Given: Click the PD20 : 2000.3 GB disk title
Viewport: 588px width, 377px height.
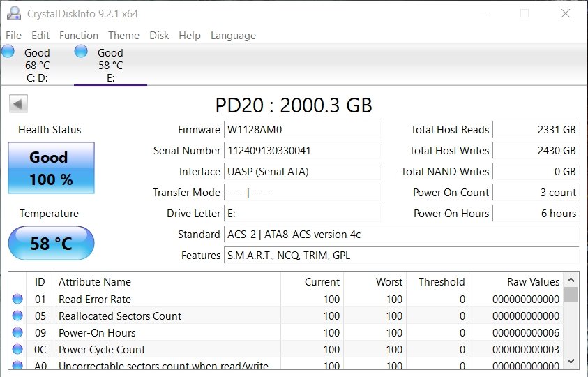Looking at the screenshot, I should [294, 105].
